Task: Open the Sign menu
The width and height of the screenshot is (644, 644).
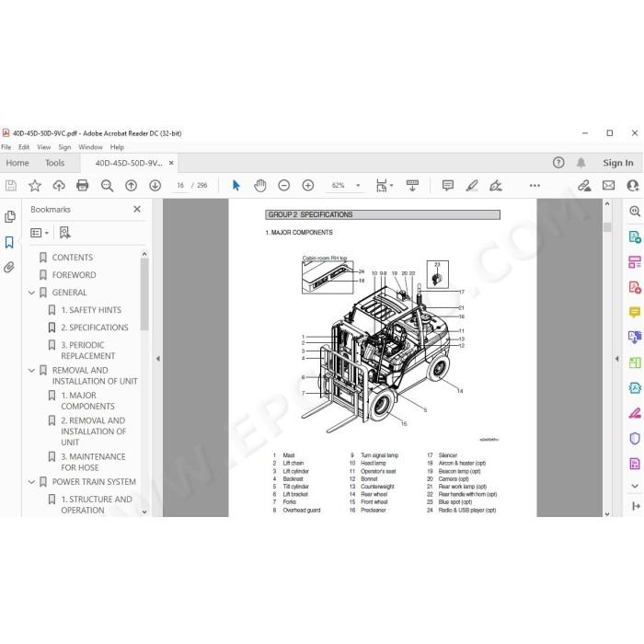Action: coord(64,147)
